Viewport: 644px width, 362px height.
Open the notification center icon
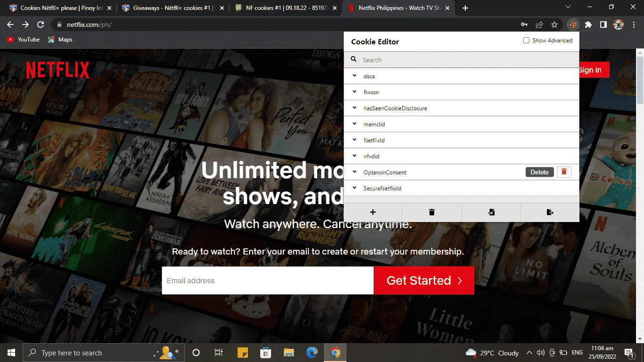pos(628,353)
